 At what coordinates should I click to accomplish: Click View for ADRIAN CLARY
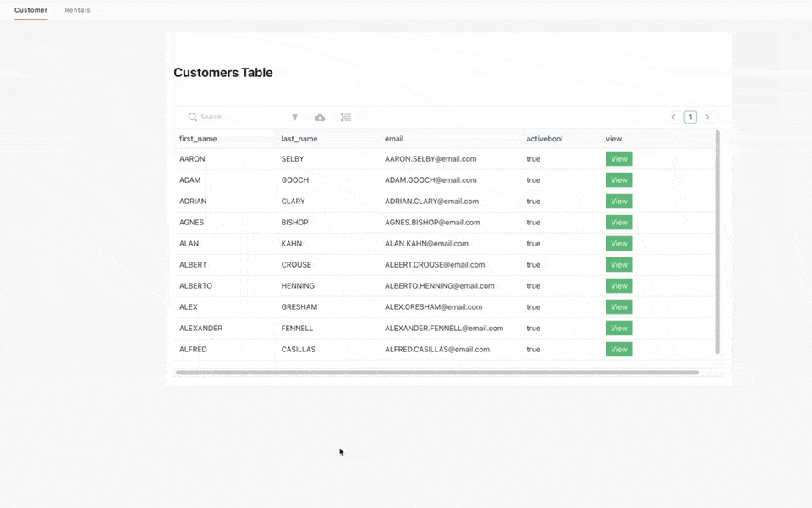618,202
